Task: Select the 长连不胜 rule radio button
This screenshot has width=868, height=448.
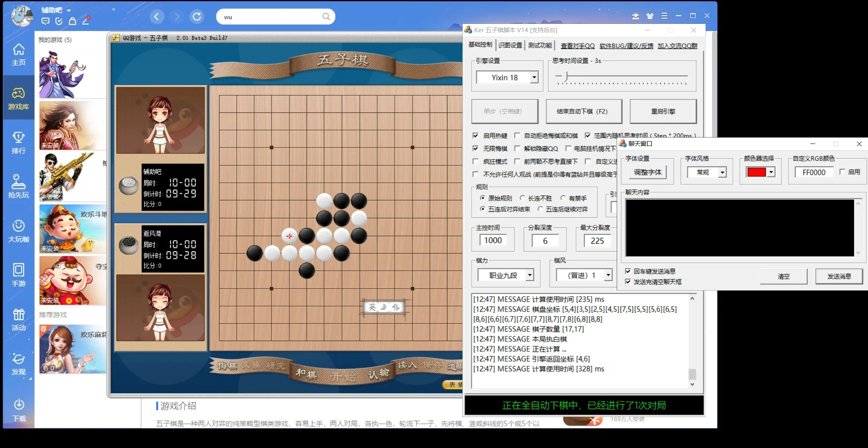Action: click(523, 198)
